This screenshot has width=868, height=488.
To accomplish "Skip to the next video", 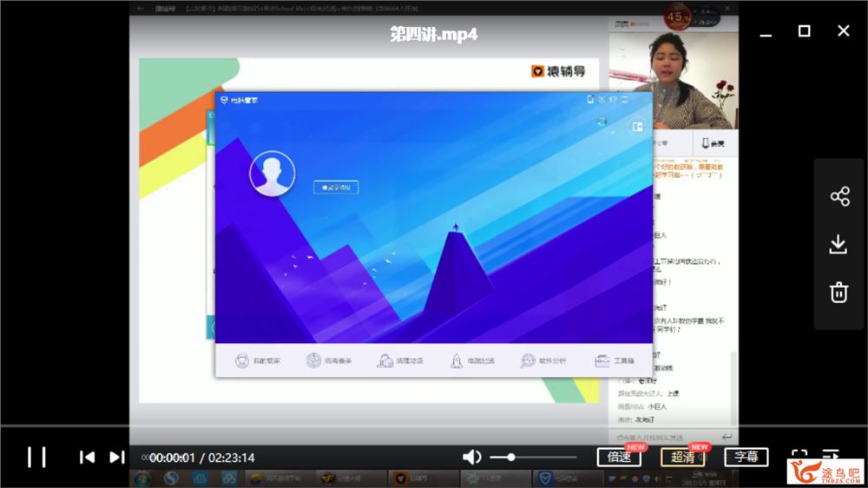I will click(x=117, y=457).
